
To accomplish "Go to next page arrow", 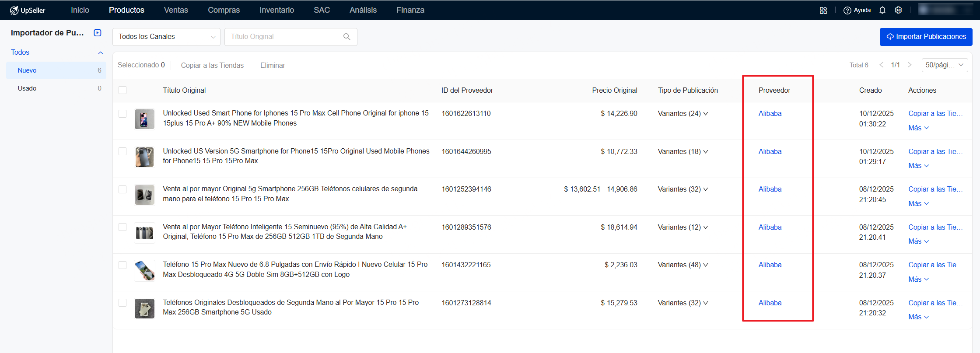I will click(x=910, y=65).
